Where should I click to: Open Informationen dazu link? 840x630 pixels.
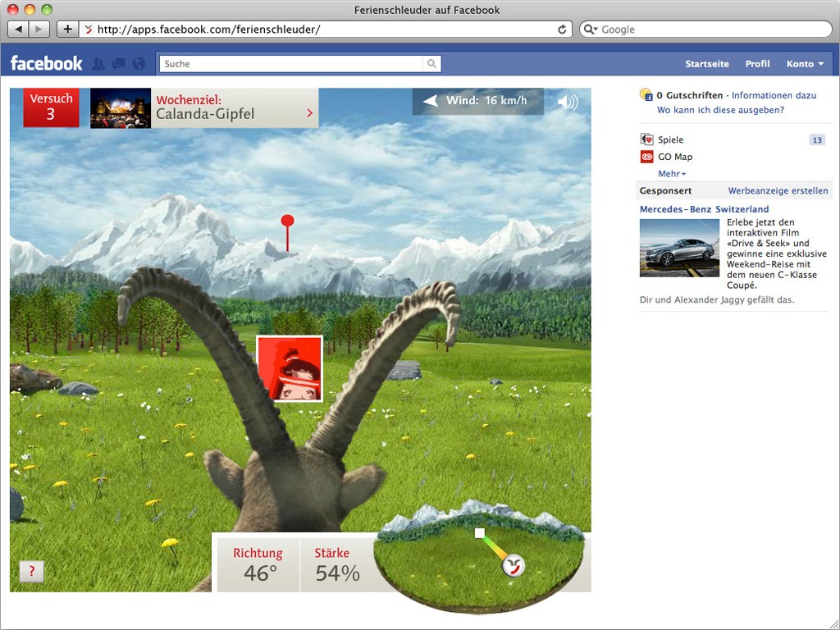pyautogui.click(x=774, y=95)
